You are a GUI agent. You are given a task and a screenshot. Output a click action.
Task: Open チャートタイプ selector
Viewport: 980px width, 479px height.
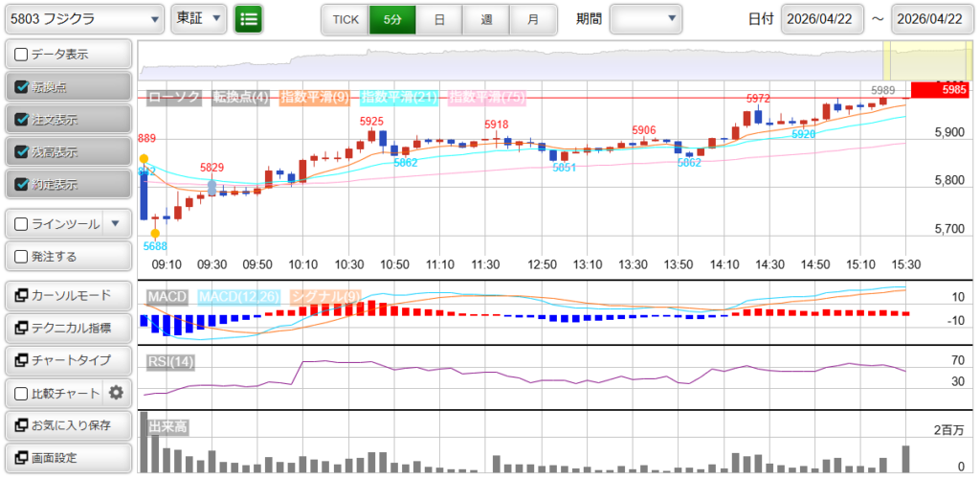[68, 360]
